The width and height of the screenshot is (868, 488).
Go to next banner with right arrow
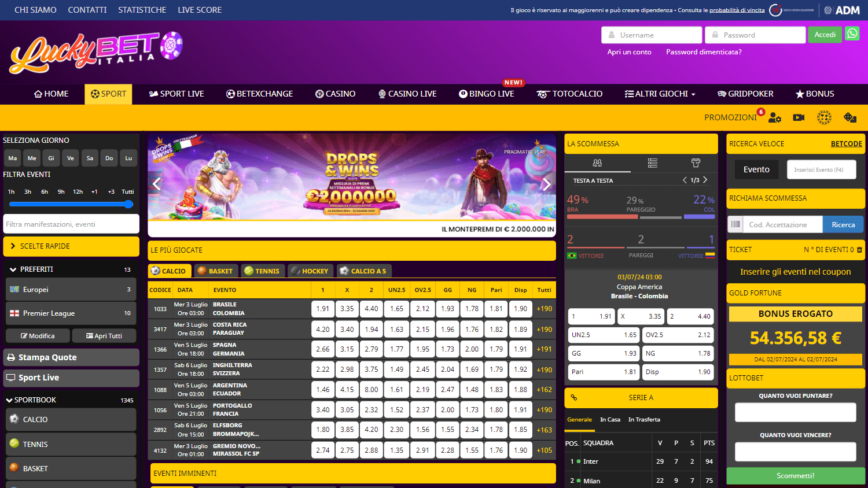pos(547,184)
